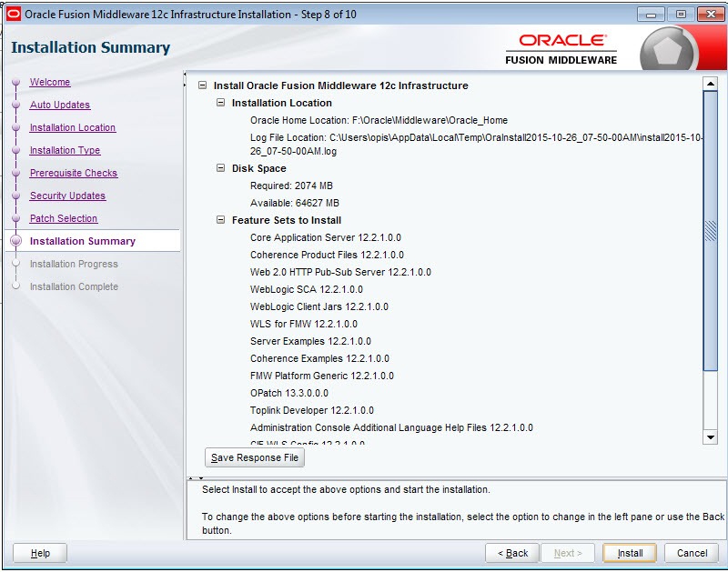Click the Save Response File button
Screen dimensions: 728x572
(255, 457)
